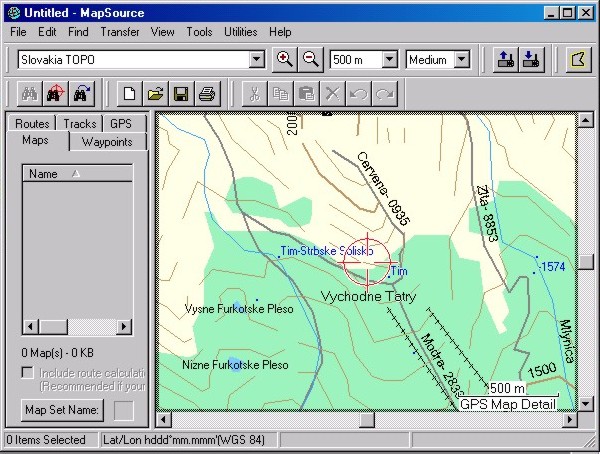This screenshot has width=600, height=454.
Task: Open a file with folder icon
Action: pos(155,93)
